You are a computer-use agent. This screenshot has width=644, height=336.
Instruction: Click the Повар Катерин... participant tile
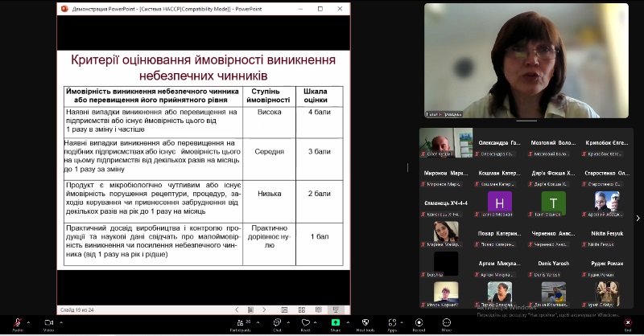click(499, 233)
